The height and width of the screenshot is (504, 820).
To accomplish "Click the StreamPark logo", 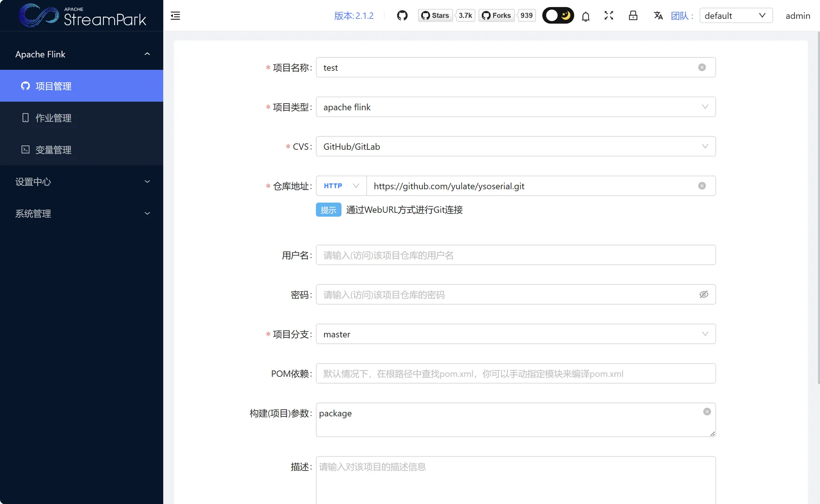I will pos(82,16).
